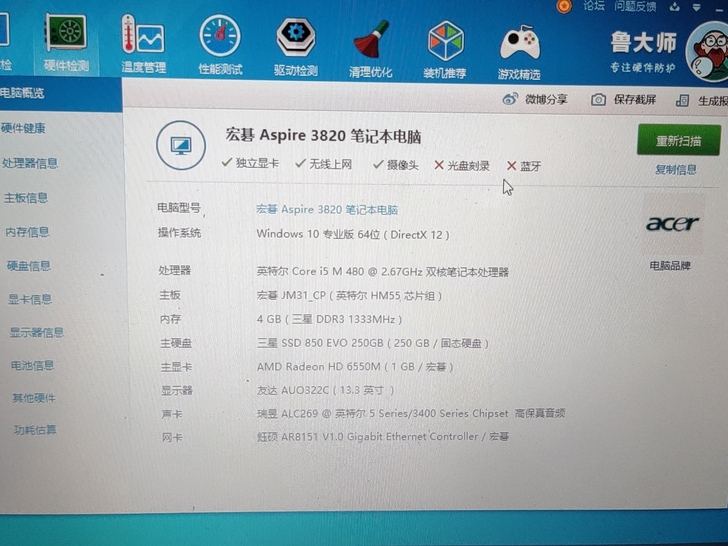This screenshot has width=728, height=546.
Task: Click the round computer monitor icon
Action: coord(181,145)
